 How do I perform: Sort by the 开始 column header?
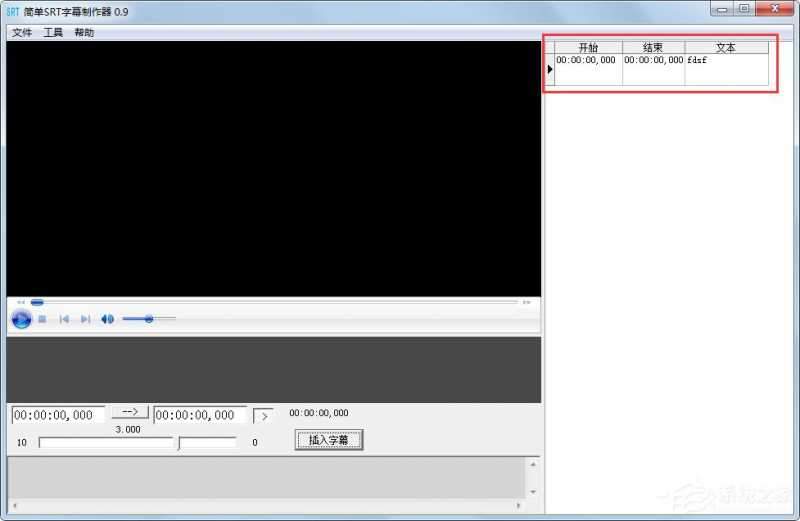coord(588,47)
